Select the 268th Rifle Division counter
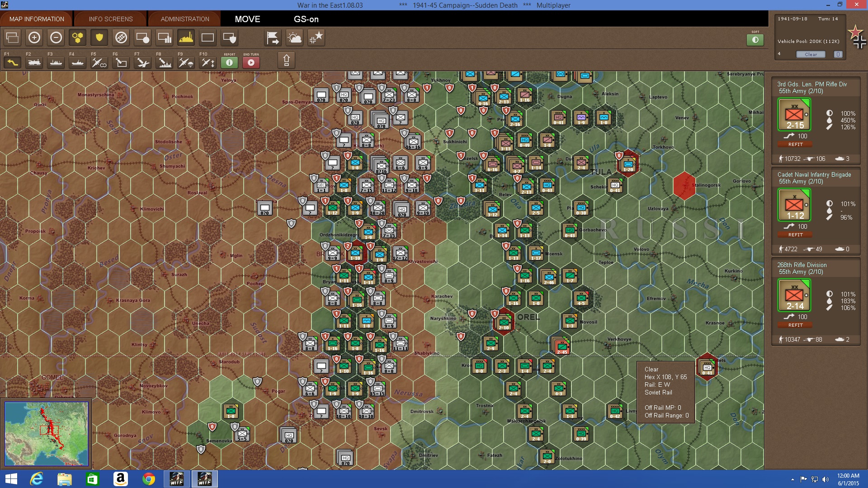Viewport: 868px width, 488px height. 794,296
